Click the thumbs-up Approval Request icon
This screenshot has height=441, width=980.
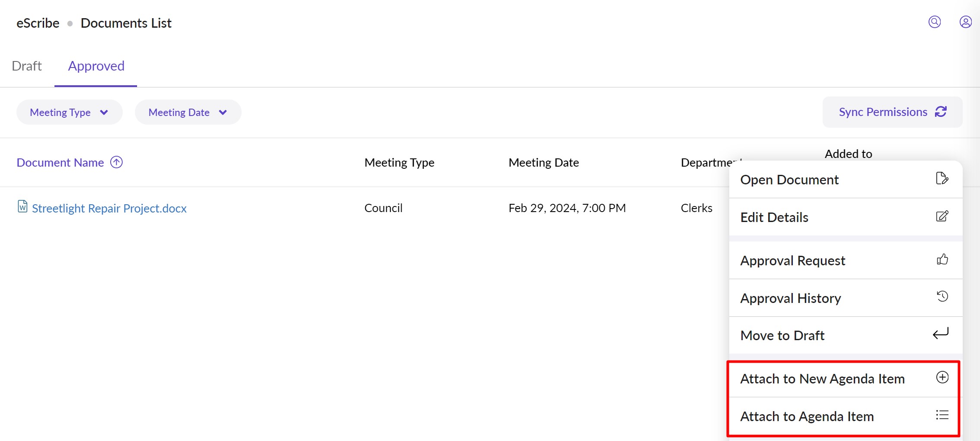[x=942, y=260]
